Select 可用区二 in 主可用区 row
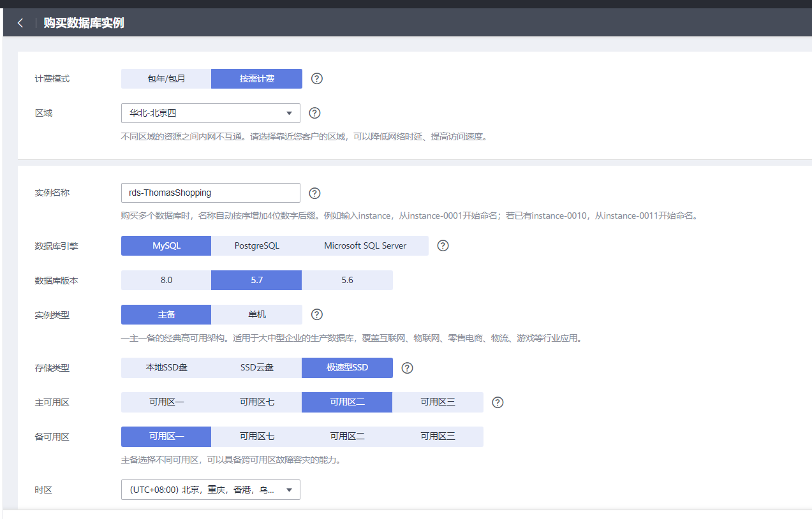This screenshot has height=519, width=812. pos(347,402)
